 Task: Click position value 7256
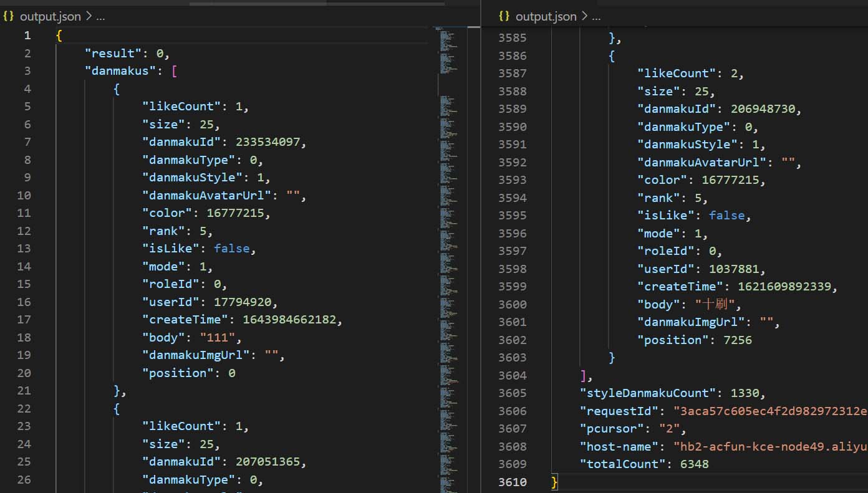pos(737,340)
